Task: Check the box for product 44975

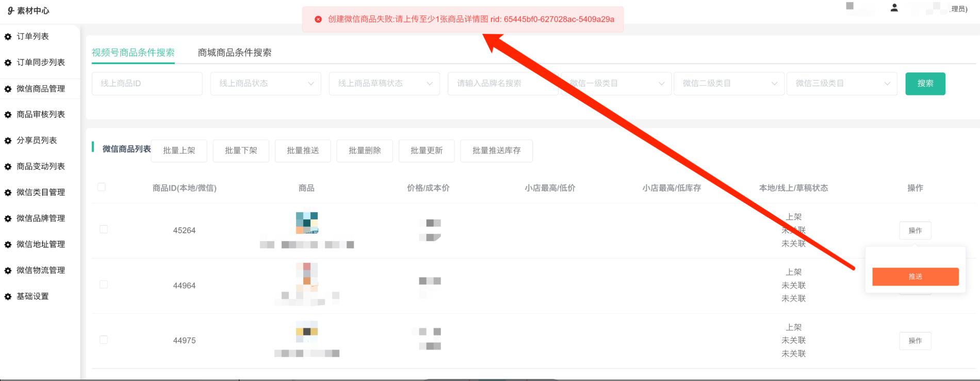Action: point(104,340)
